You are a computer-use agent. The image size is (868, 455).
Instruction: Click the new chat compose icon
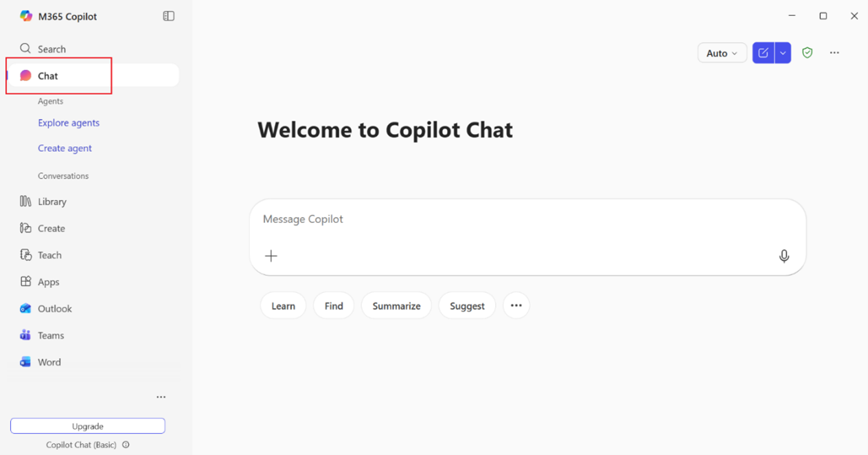[x=763, y=53]
